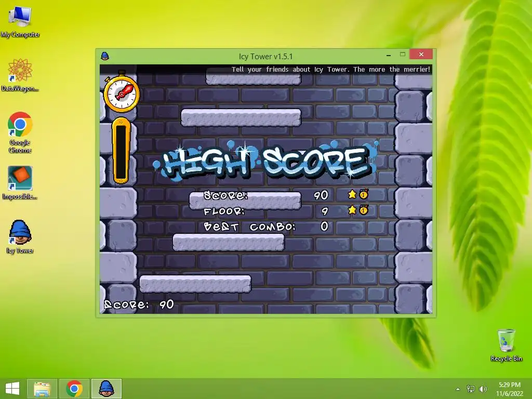Click the 'Floor:' label
Image resolution: width=532 pixels, height=399 pixels.
pyautogui.click(x=224, y=211)
